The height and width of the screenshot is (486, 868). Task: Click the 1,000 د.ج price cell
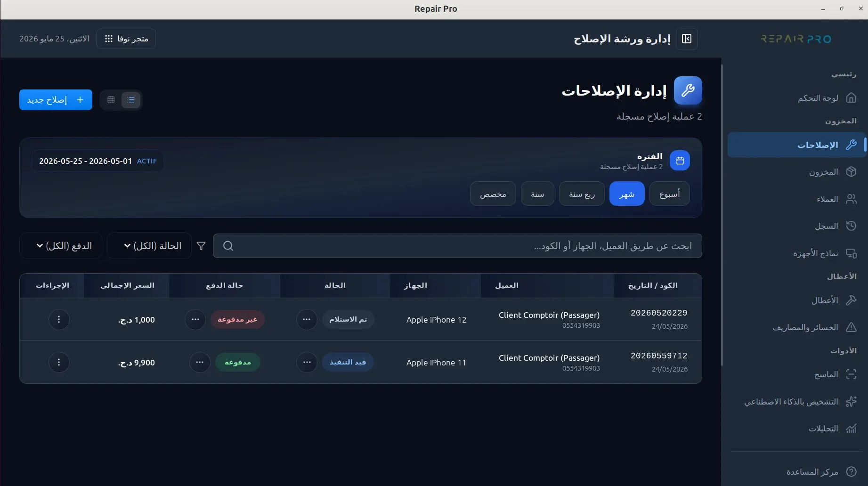point(136,320)
